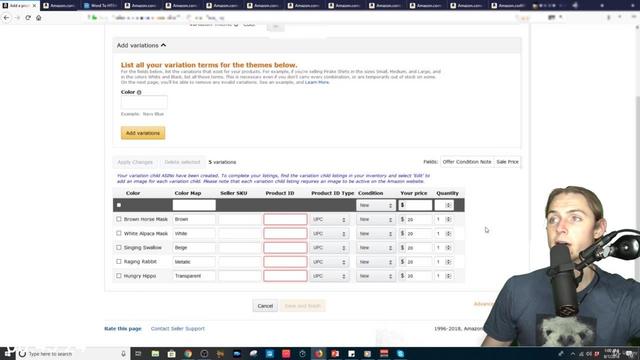640x360 pixels.
Task: Focus the Color variation term input
Action: point(144,102)
